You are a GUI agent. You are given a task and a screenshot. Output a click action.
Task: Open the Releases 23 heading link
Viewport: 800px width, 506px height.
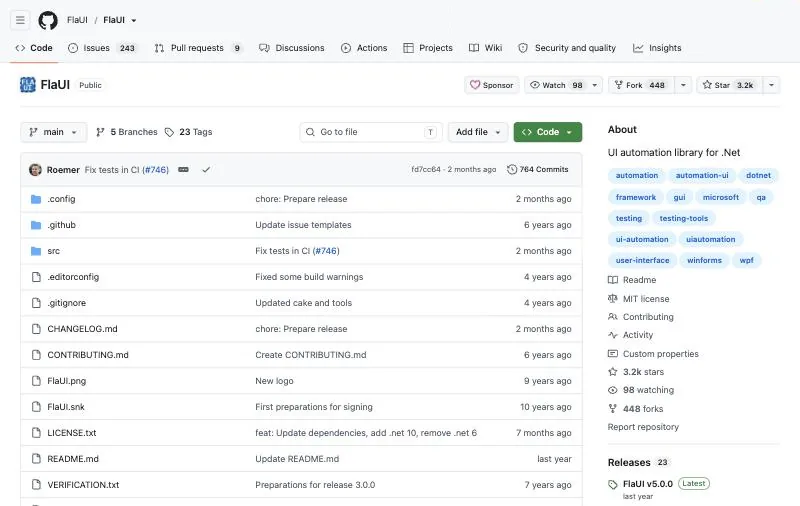coord(638,463)
